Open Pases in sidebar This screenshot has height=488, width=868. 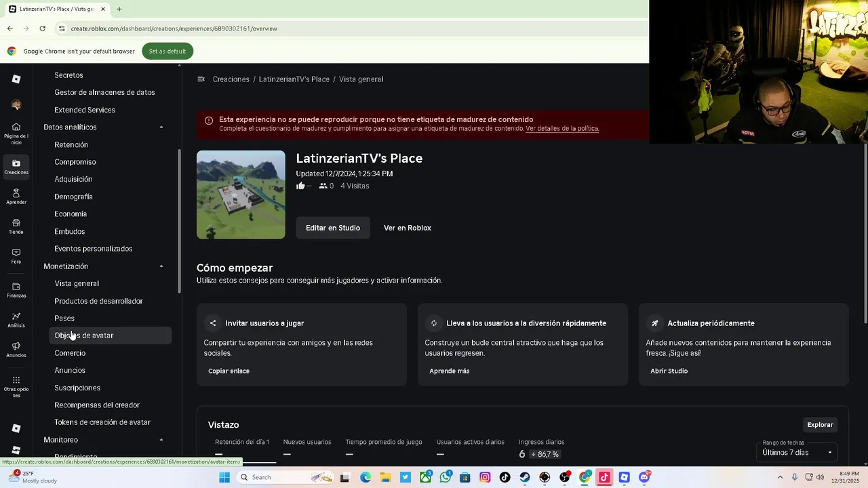[64, 318]
